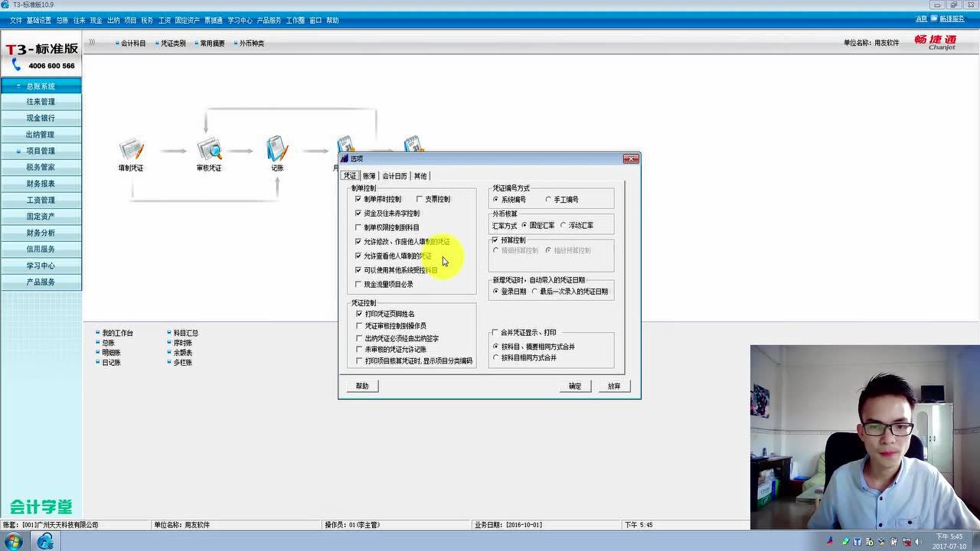Select 按科目相同方式合并 radio button
This screenshot has width=980, height=551.
pos(496,357)
